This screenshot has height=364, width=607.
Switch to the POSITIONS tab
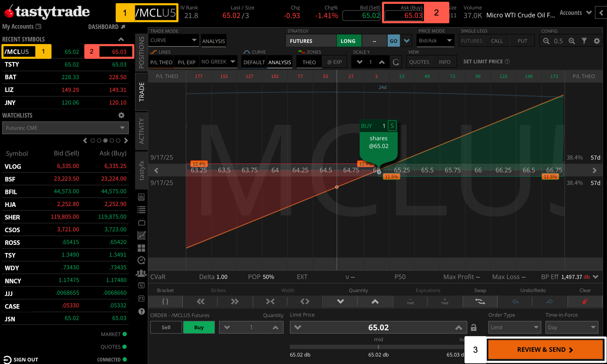tap(141, 53)
